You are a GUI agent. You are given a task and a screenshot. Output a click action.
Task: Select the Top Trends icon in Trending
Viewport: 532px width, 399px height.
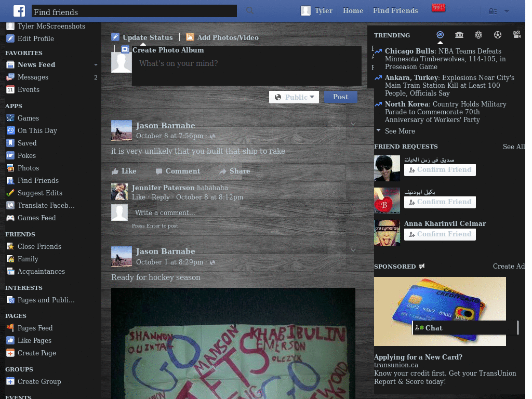(x=440, y=35)
